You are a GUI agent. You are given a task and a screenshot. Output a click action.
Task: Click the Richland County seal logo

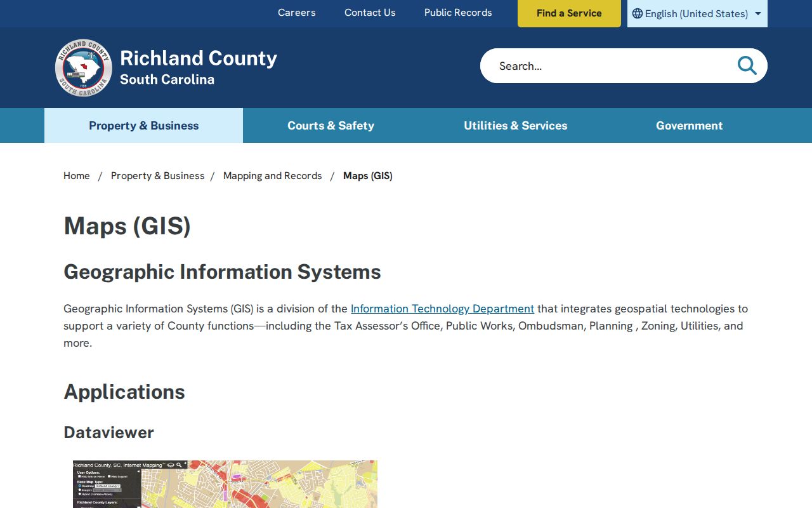pyautogui.click(x=84, y=68)
